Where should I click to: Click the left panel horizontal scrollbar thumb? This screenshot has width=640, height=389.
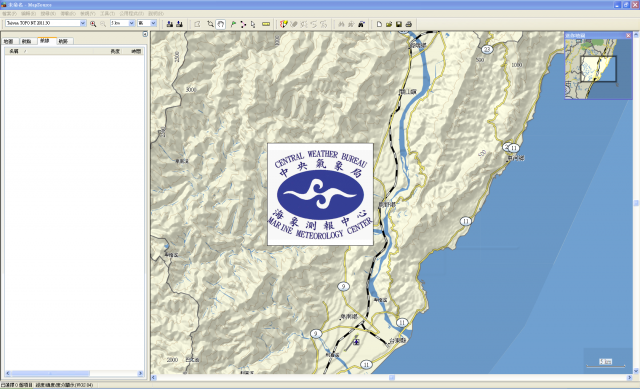point(50,373)
